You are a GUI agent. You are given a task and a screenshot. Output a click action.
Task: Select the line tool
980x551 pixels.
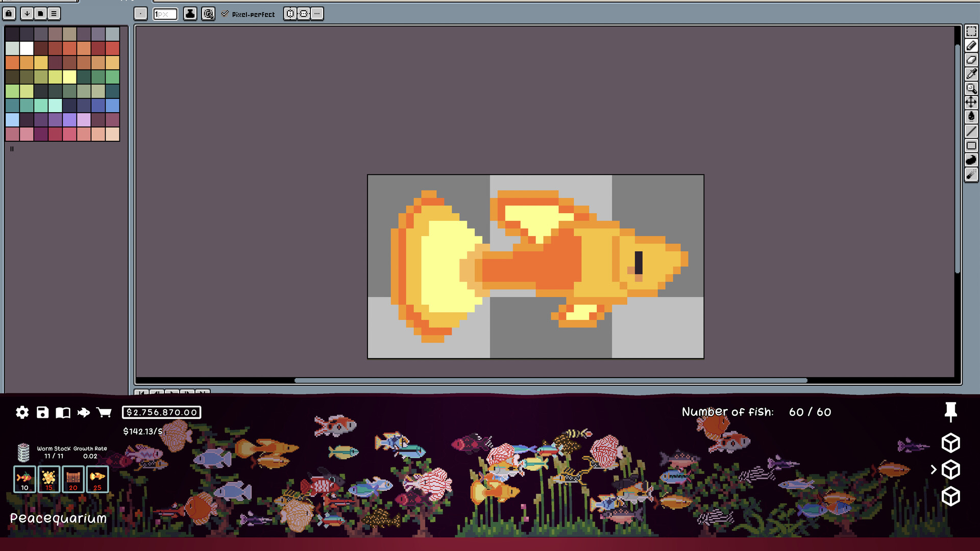tap(971, 131)
